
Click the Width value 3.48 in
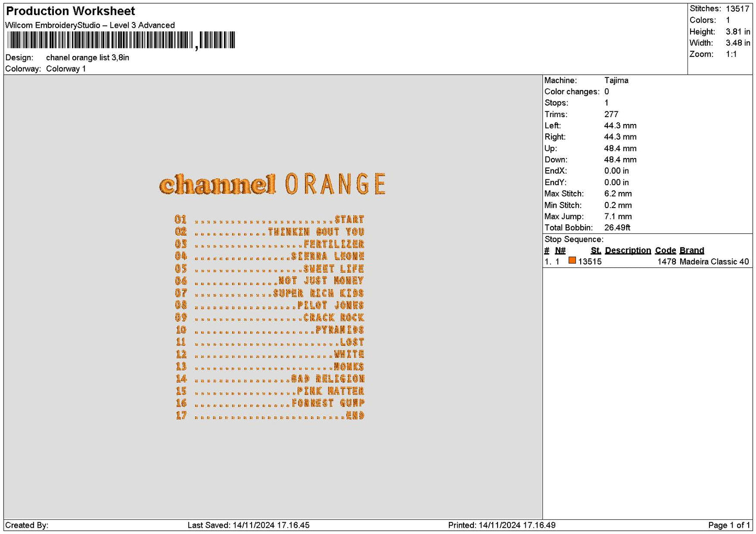point(738,43)
